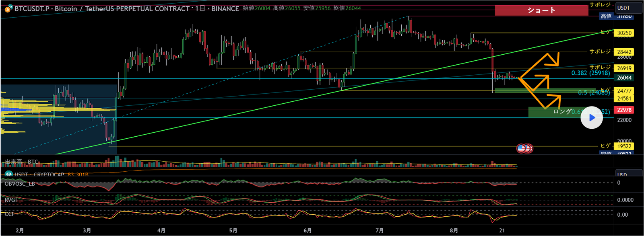Select the CCI indicator label

(9, 214)
